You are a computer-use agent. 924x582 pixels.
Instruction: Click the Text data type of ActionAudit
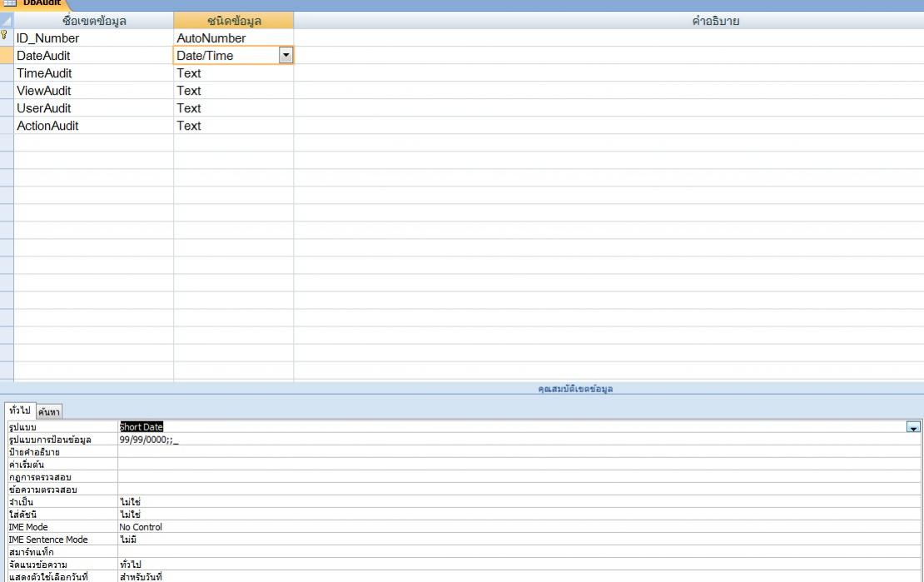tap(233, 126)
